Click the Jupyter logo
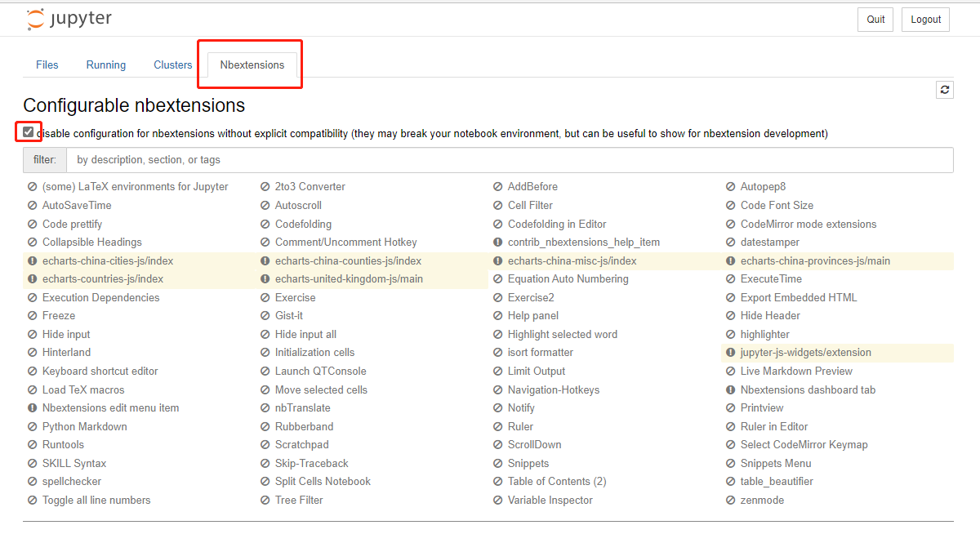The width and height of the screenshot is (980, 543). [69, 19]
